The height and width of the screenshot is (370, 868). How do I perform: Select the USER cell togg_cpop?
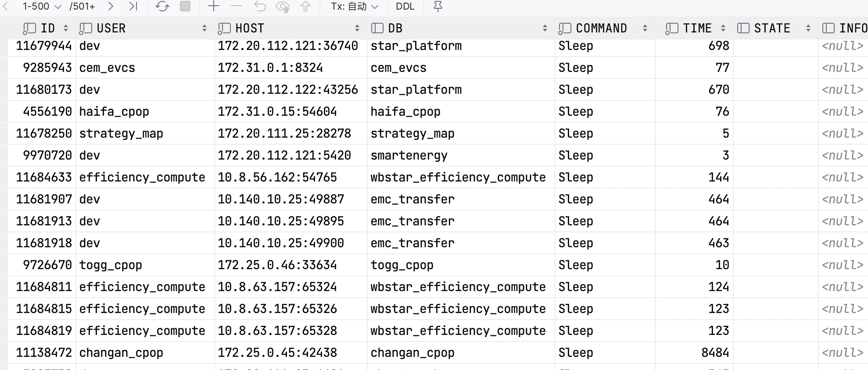(x=145, y=265)
